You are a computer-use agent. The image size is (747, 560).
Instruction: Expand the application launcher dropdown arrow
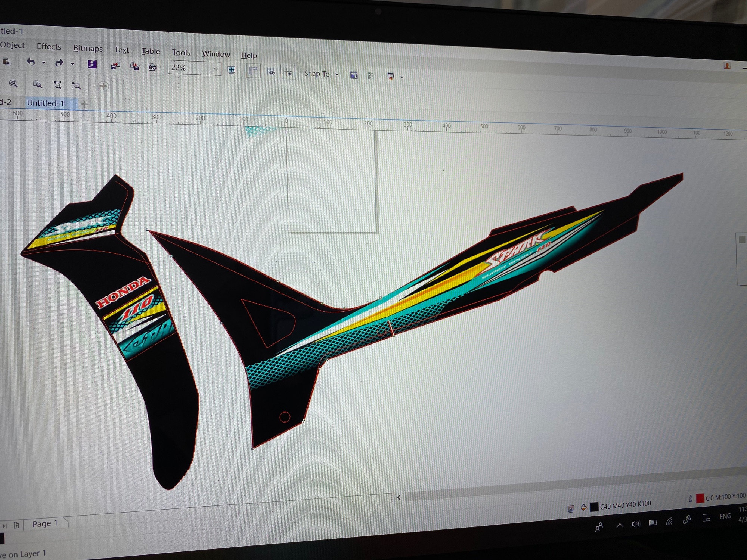[x=402, y=77]
